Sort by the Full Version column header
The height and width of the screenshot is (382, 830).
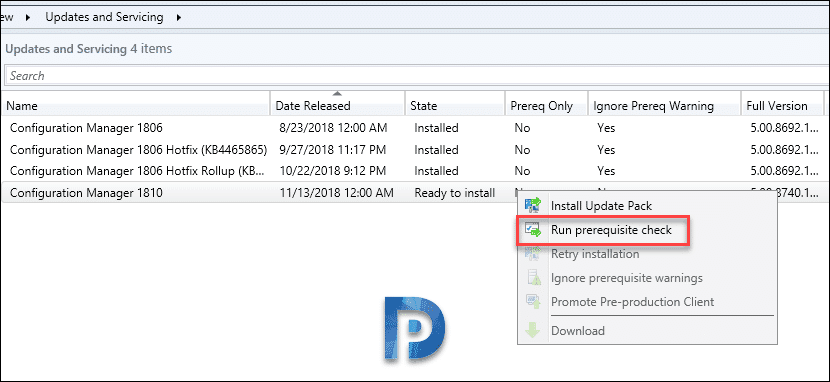782,106
